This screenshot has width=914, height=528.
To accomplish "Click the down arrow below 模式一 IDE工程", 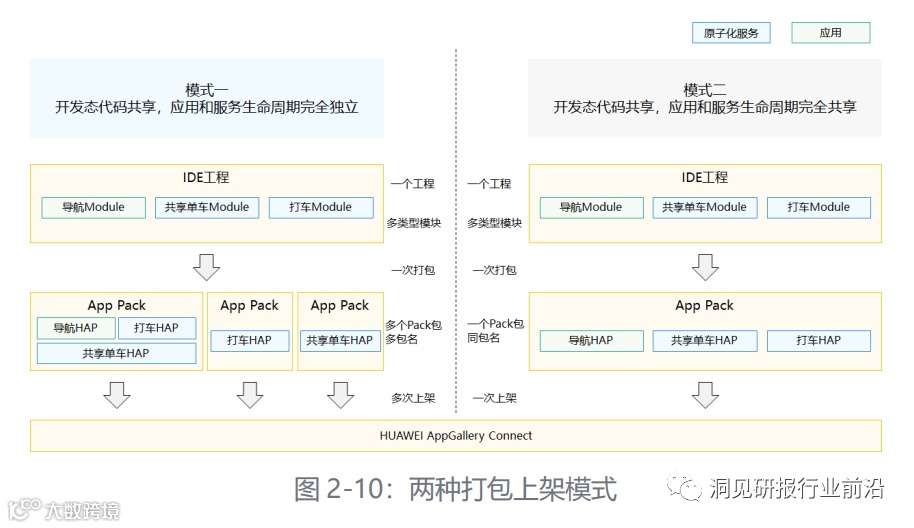I will pyautogui.click(x=206, y=267).
